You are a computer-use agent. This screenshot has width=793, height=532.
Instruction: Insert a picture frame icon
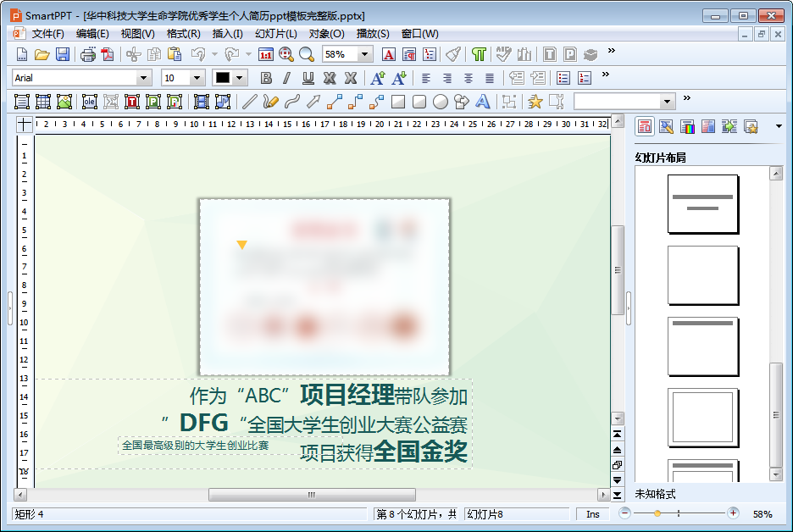pyautogui.click(x=64, y=102)
